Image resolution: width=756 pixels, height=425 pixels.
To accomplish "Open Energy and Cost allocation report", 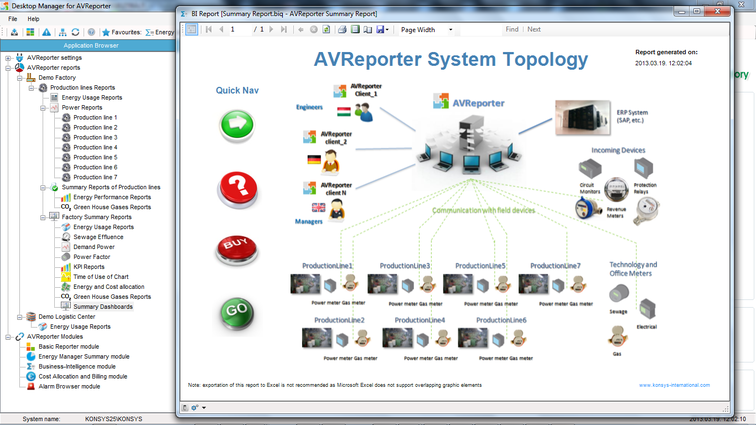I will coord(108,287).
